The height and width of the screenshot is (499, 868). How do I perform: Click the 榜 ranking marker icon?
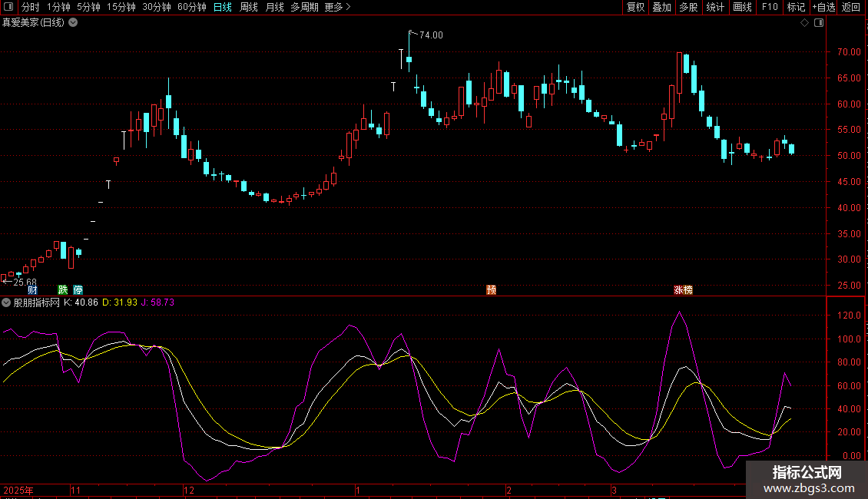pyautogui.click(x=688, y=290)
